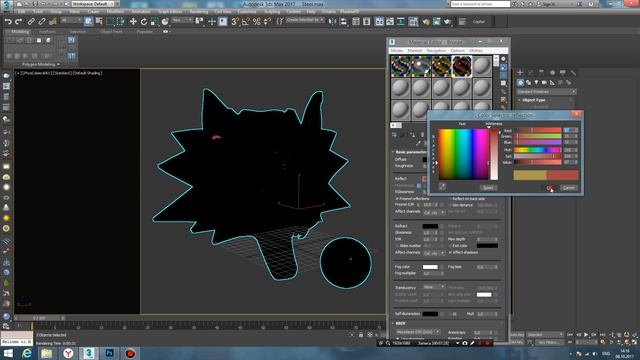Screen dimensions: 640x360
Task: Activate the Select Object tool
Action: point(89,22)
